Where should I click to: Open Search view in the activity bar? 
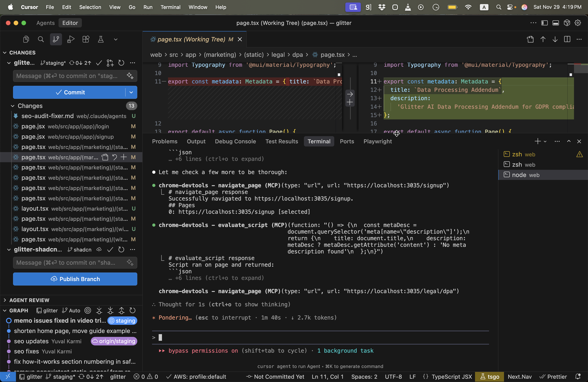click(41, 39)
